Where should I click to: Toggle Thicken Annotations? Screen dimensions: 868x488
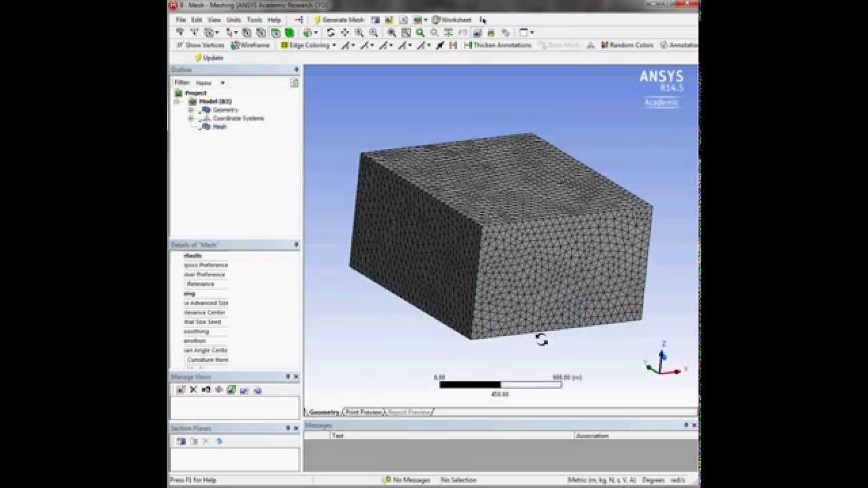[x=498, y=45]
